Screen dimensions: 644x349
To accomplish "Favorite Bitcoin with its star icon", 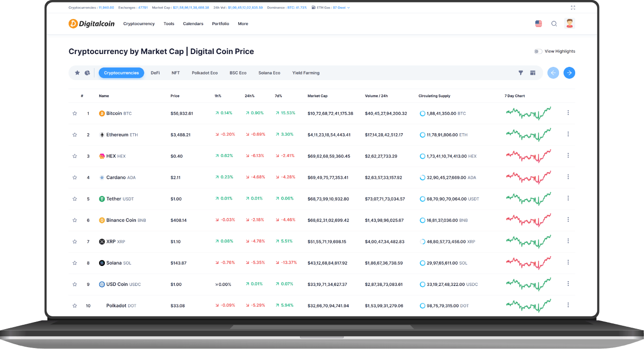I will click(75, 113).
